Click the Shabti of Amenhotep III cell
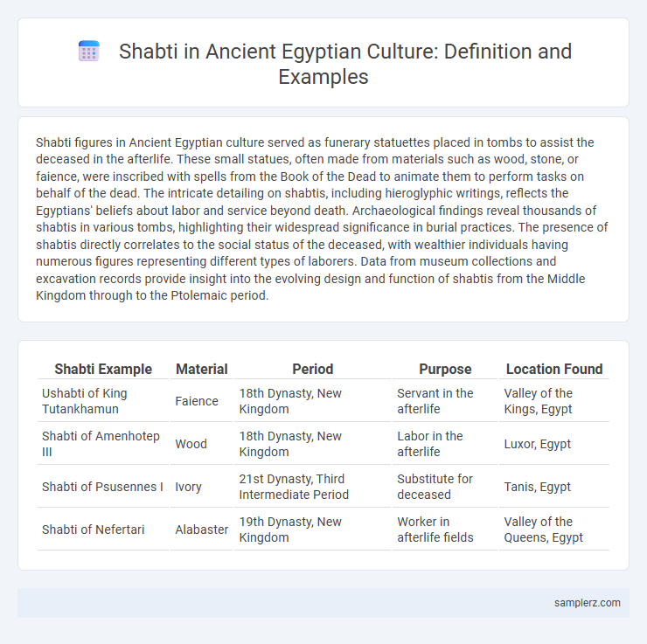647x644 pixels. coord(103,444)
